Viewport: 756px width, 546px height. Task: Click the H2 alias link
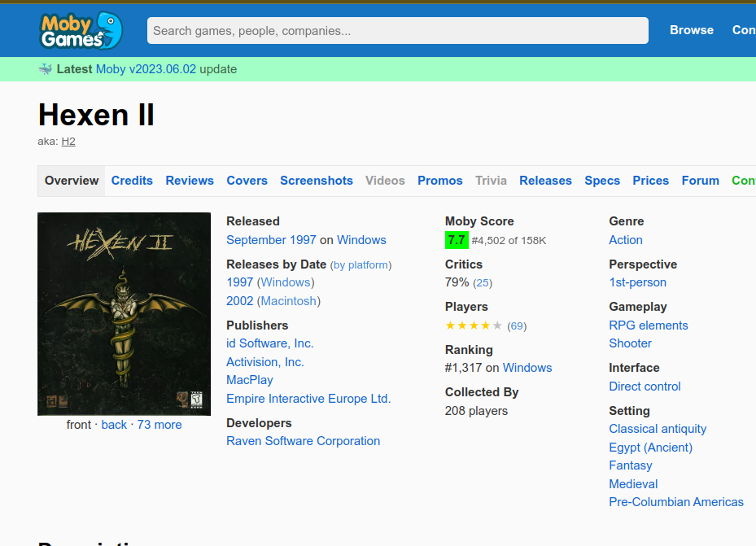[x=68, y=142]
